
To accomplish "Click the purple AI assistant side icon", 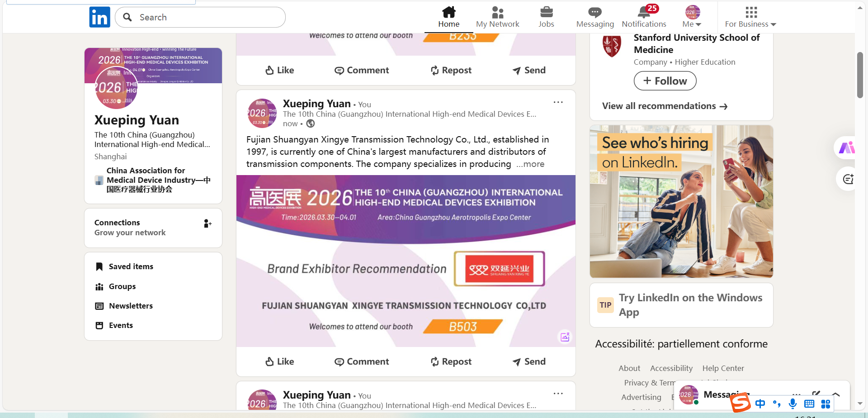I will pyautogui.click(x=846, y=147).
